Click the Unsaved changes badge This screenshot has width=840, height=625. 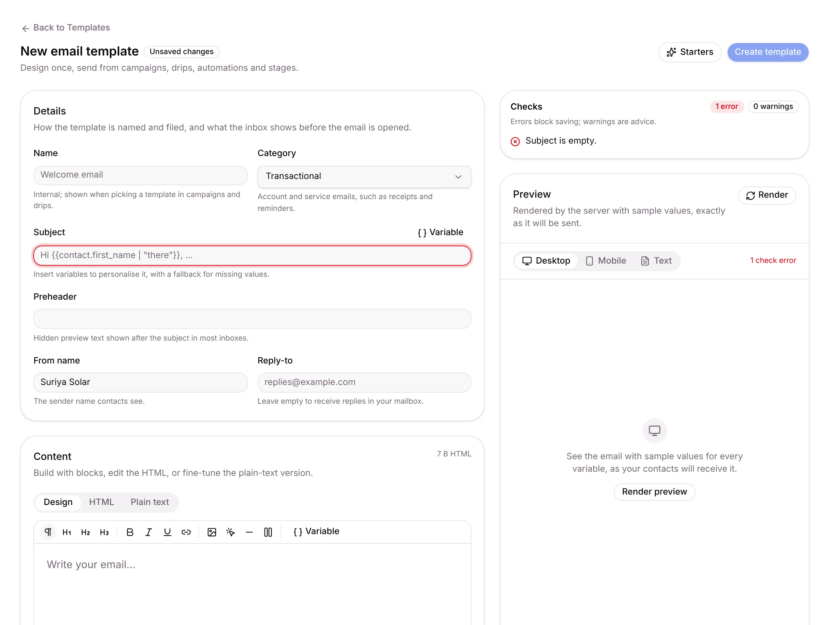point(181,52)
